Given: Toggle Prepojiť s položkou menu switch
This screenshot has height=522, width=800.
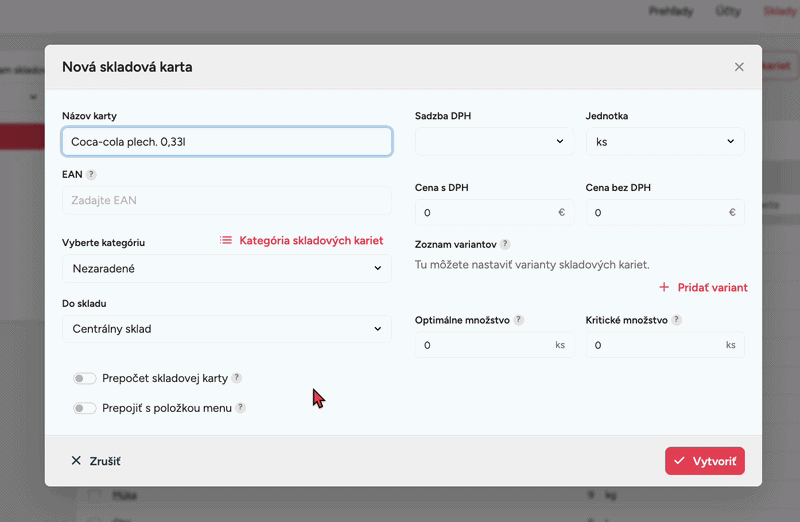Looking at the screenshot, I should coord(85,408).
